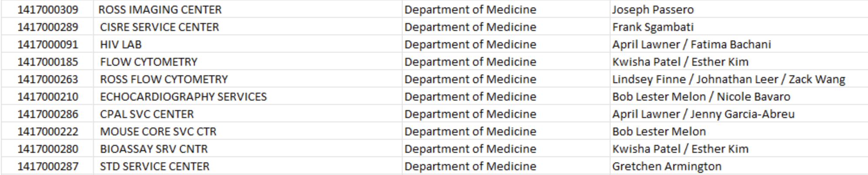Click the ID cell 1417000185
This screenshot has width=868, height=175.
click(x=48, y=62)
